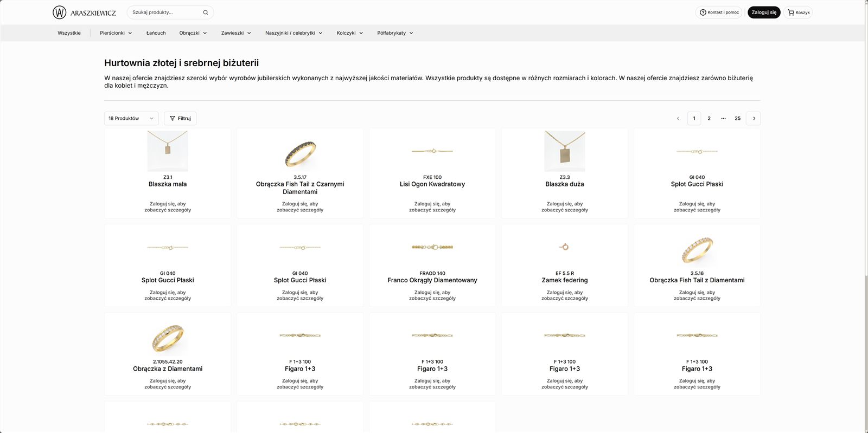Open the Franco Okrągły Diamentowany chain image
868x433 pixels.
click(x=432, y=247)
